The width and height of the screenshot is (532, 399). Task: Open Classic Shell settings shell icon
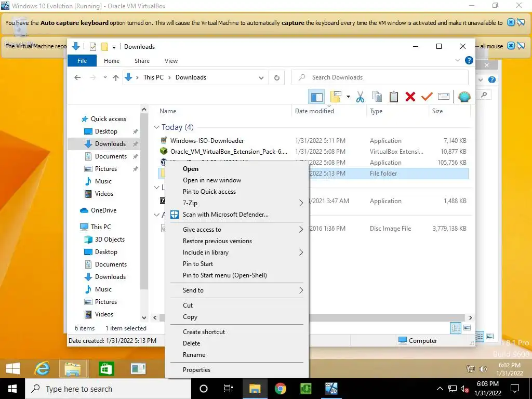(464, 97)
